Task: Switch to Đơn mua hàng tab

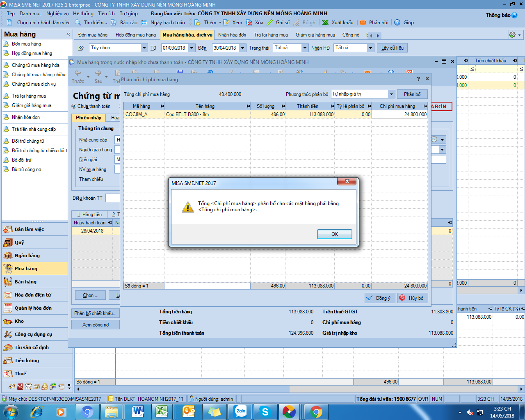Action: [93, 35]
